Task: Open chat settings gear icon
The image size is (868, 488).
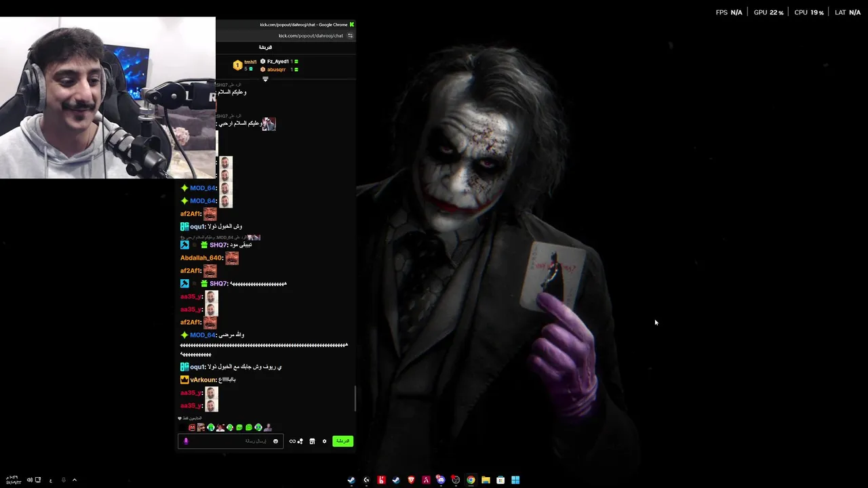Action: [x=324, y=441]
